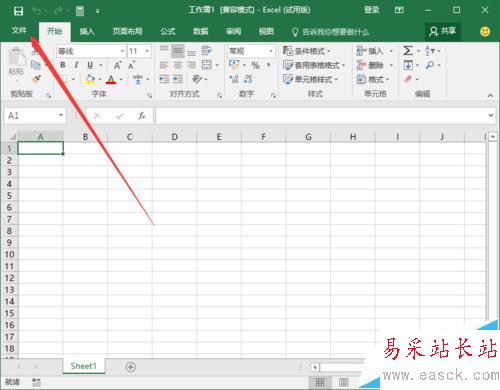Expand the formula bar
The width and height of the screenshot is (500, 390).
[491, 115]
